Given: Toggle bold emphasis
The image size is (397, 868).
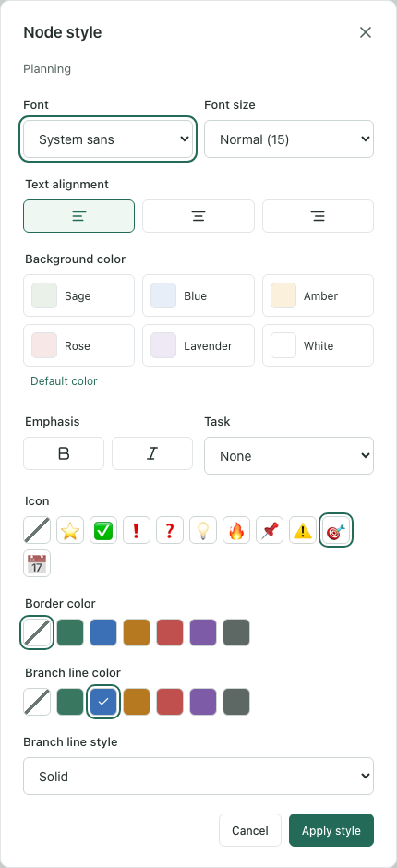Looking at the screenshot, I should [x=64, y=453].
